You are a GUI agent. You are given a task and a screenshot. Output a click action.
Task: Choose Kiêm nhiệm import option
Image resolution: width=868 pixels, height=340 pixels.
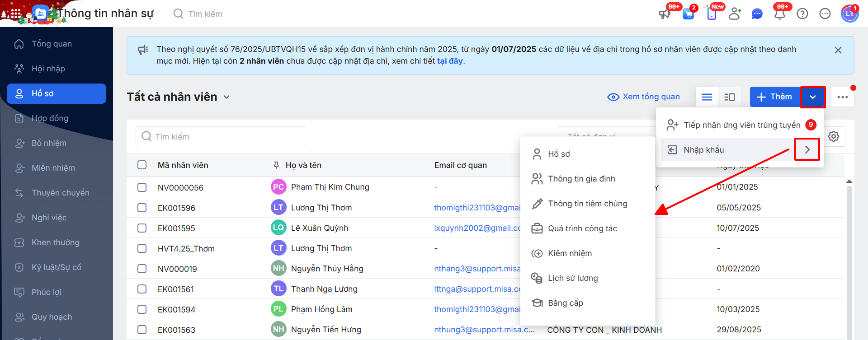click(588, 253)
